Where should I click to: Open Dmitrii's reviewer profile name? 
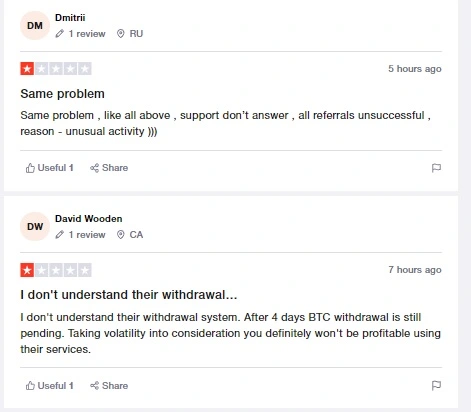click(x=70, y=18)
